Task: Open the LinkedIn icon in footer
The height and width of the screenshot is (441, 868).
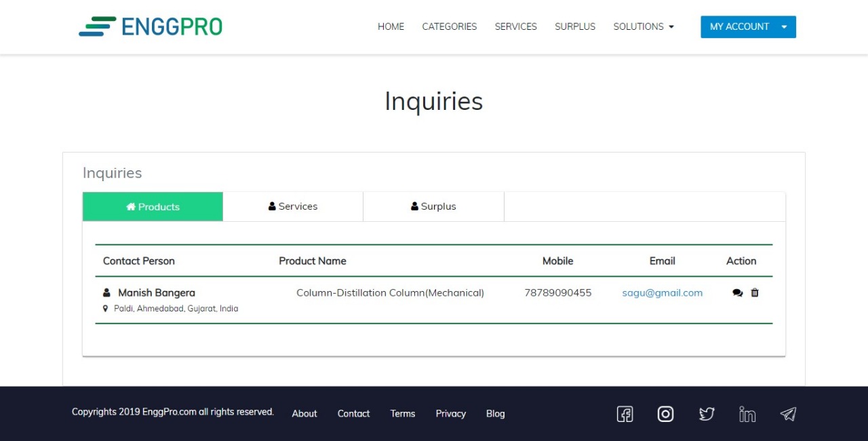Action: [747, 414]
